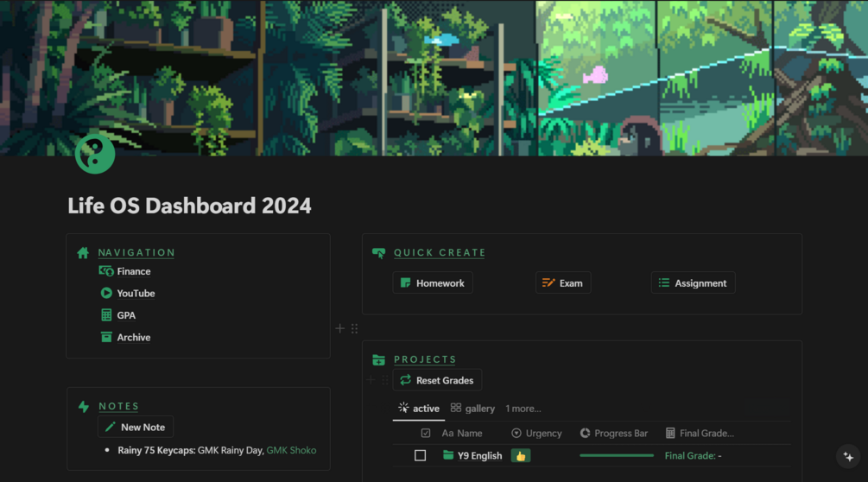Switch to the active view tab
This screenshot has width=868, height=482.
[419, 409]
